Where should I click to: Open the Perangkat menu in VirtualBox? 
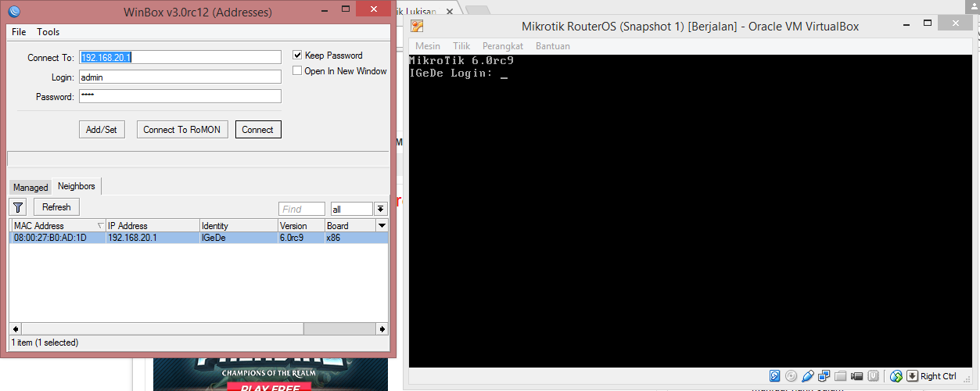click(503, 46)
